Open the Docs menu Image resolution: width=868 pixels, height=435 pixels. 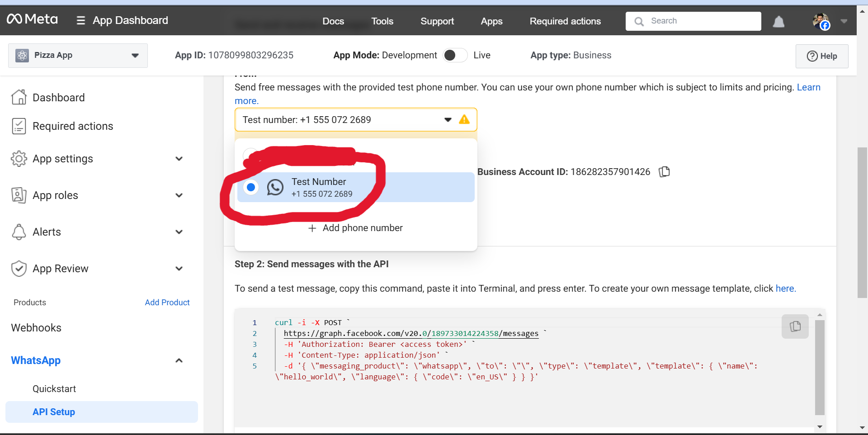[333, 21]
